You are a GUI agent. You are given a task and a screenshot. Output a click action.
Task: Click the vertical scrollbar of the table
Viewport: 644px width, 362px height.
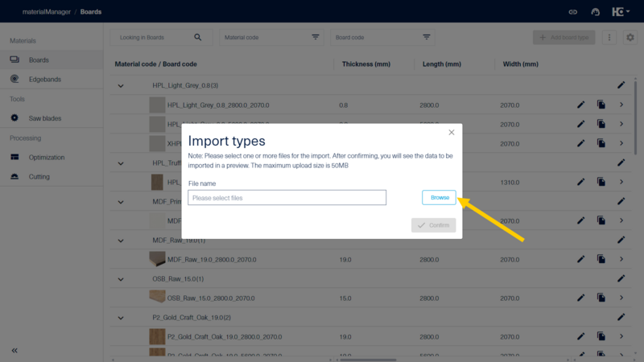635,117
